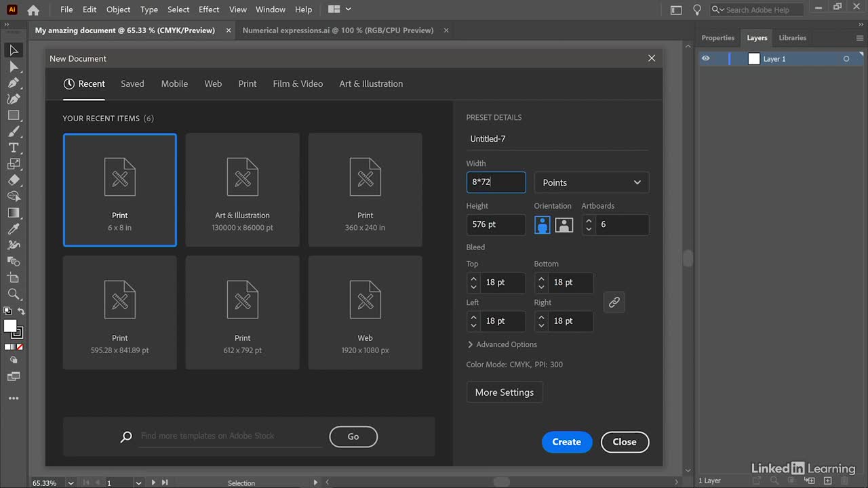Viewport: 868px width, 488px height.
Task: Select the Curvature tool
Action: point(13,99)
